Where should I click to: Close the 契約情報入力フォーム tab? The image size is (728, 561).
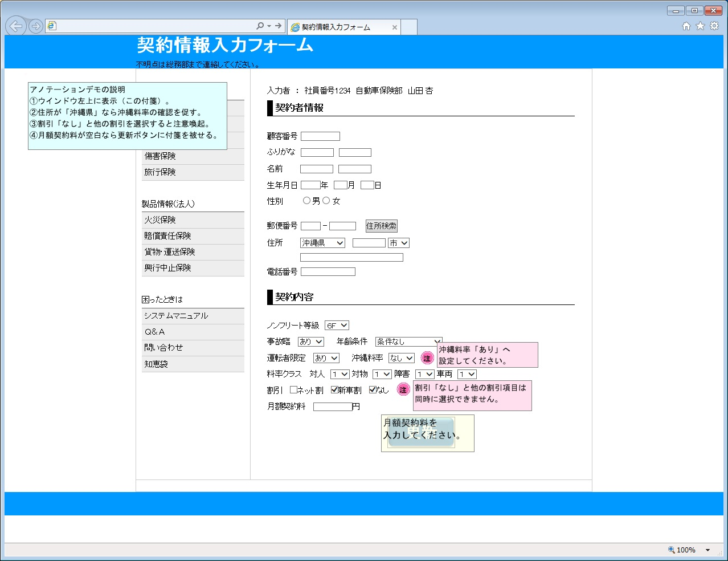pyautogui.click(x=394, y=27)
